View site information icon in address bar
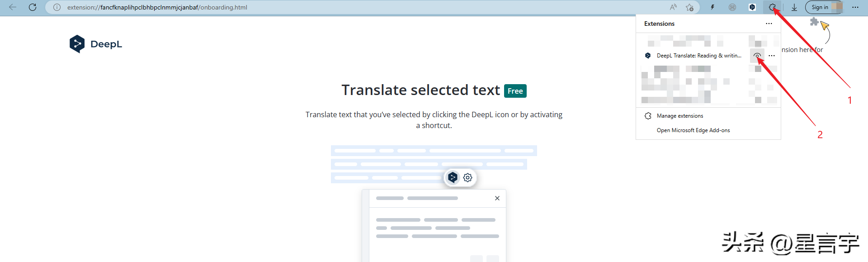868x262 pixels. pyautogui.click(x=57, y=7)
